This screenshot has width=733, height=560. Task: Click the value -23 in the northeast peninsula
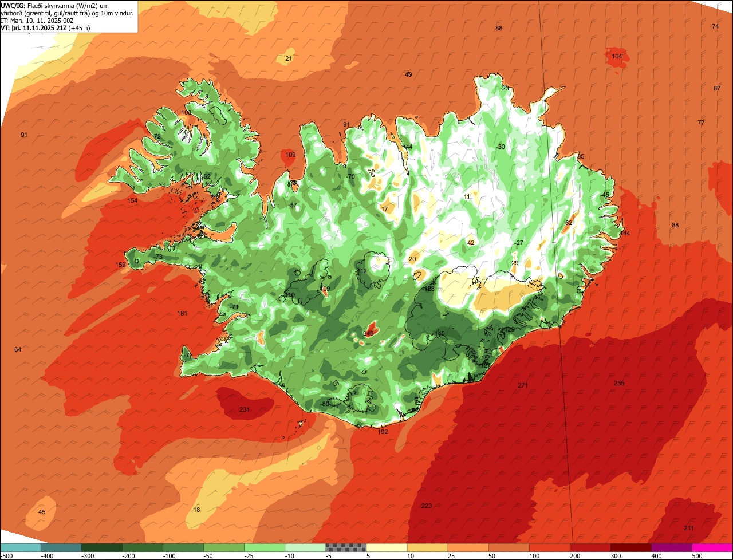coord(503,88)
